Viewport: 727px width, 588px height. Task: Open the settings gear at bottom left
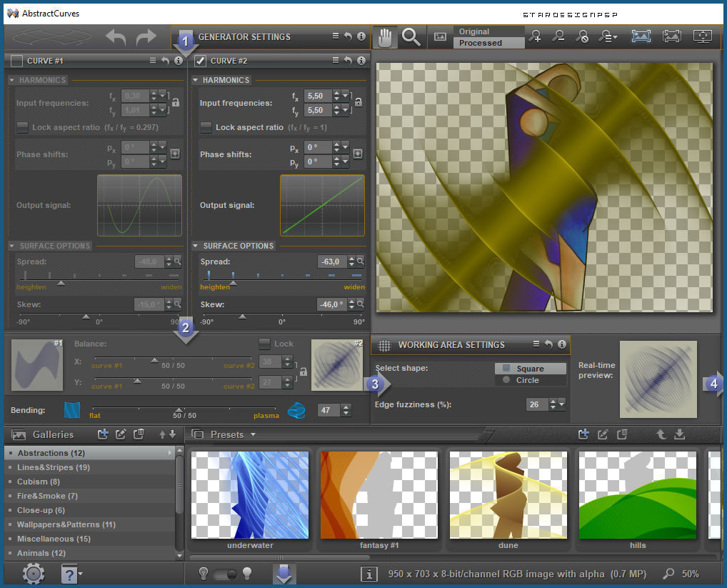[x=34, y=573]
